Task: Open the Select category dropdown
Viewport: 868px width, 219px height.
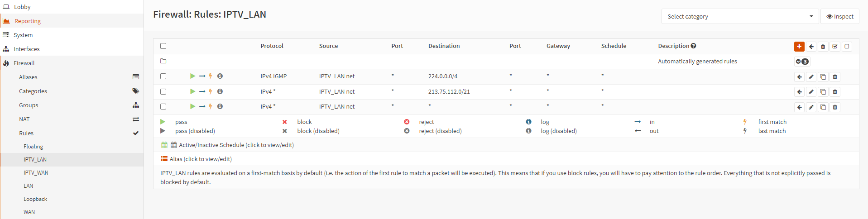Action: point(740,16)
